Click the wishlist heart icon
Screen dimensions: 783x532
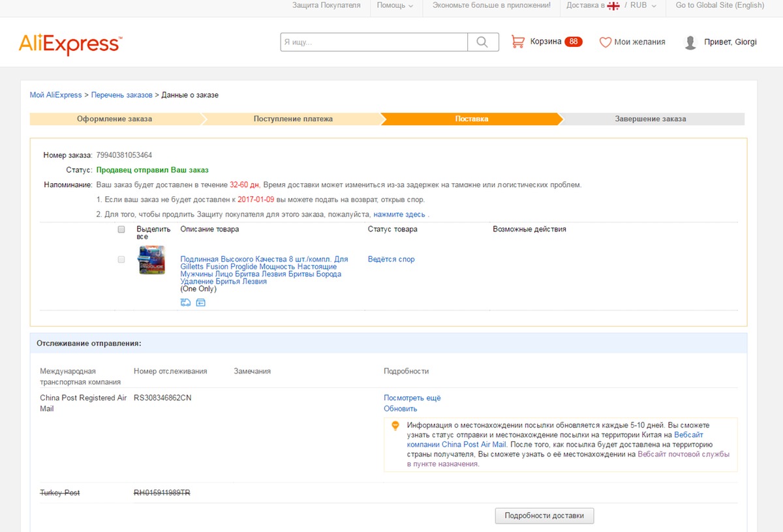pyautogui.click(x=606, y=42)
